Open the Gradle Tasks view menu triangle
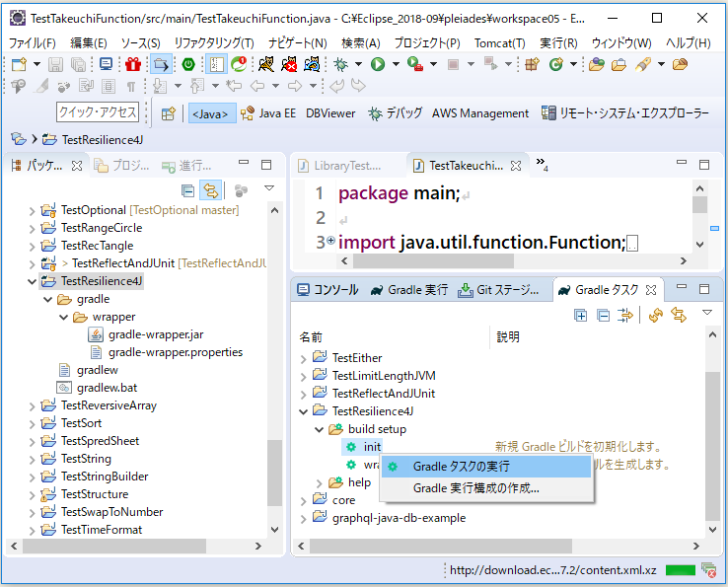 point(707,312)
